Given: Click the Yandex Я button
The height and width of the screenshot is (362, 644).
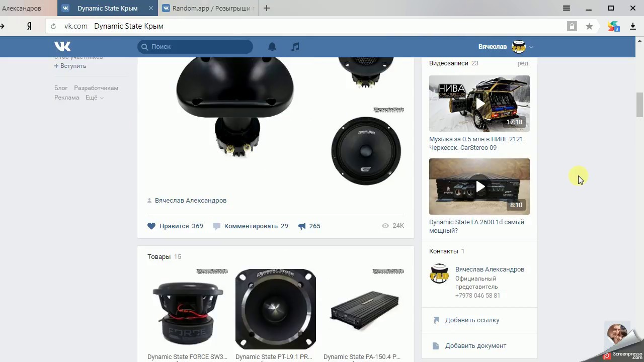Looking at the screenshot, I should pyautogui.click(x=30, y=26).
